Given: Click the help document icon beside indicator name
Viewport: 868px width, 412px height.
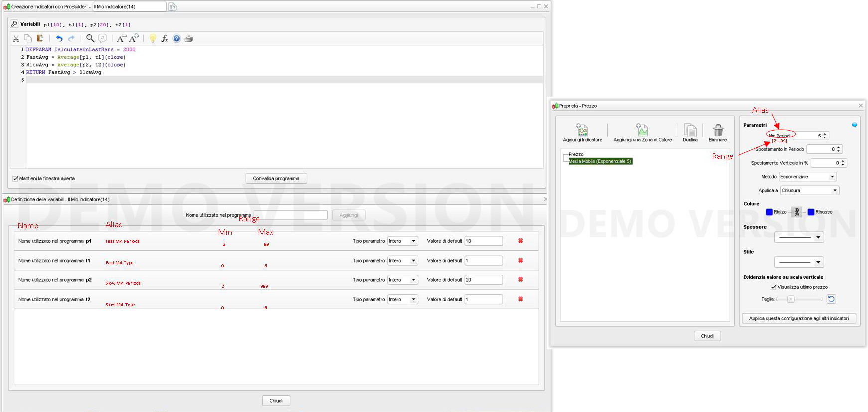Looking at the screenshot, I should click(x=173, y=7).
